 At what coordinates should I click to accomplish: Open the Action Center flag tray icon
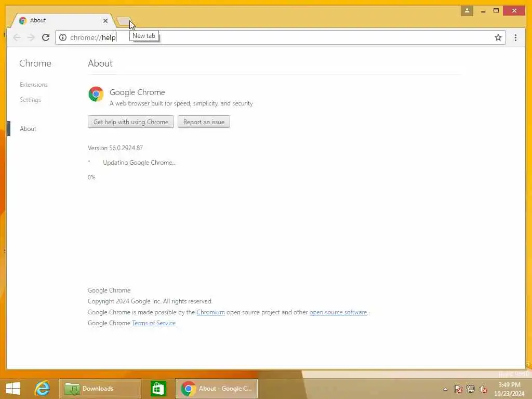coord(458,389)
